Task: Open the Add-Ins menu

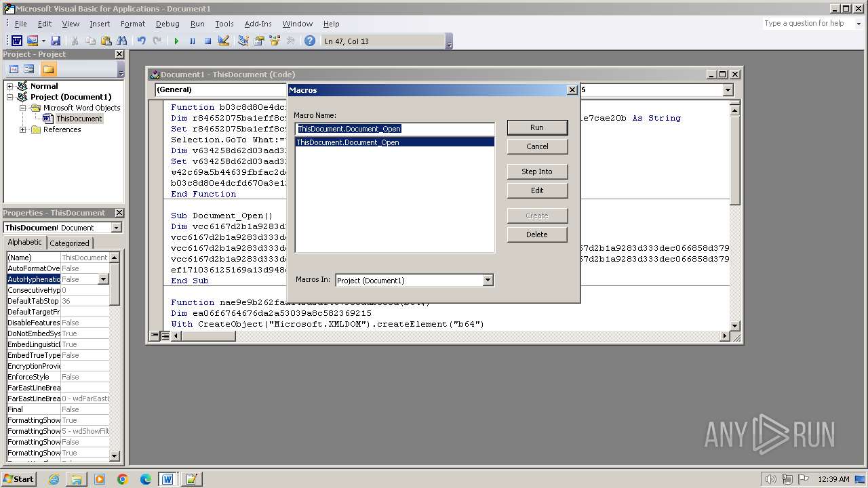Action: 258,24
